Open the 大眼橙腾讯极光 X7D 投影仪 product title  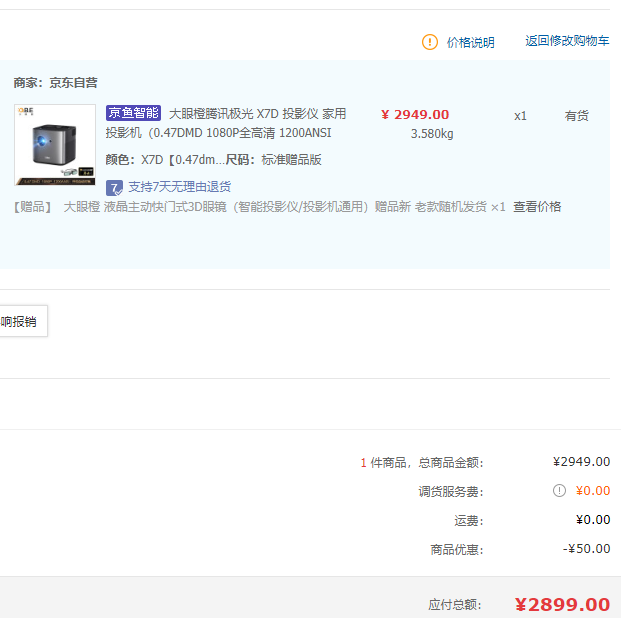tap(226, 123)
